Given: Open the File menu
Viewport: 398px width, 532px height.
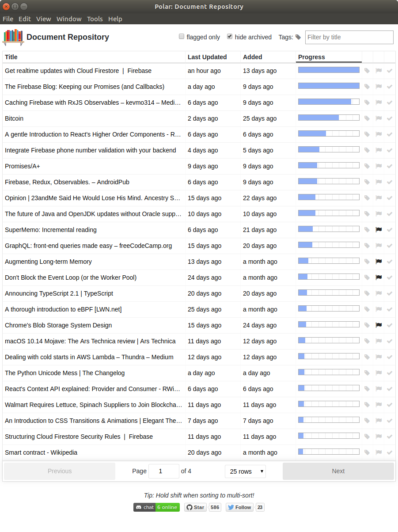Looking at the screenshot, I should coord(8,19).
